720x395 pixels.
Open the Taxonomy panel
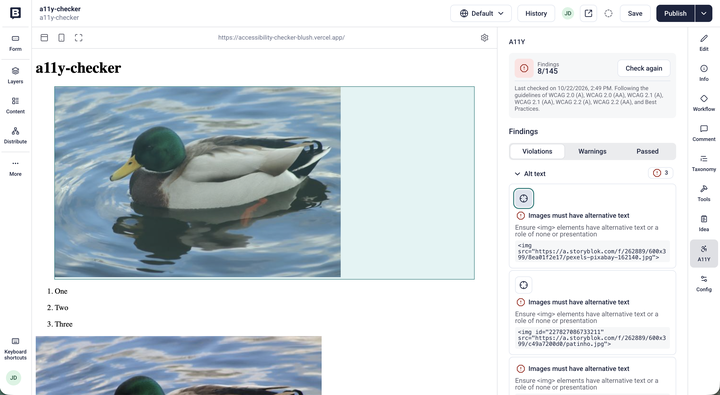point(704,163)
